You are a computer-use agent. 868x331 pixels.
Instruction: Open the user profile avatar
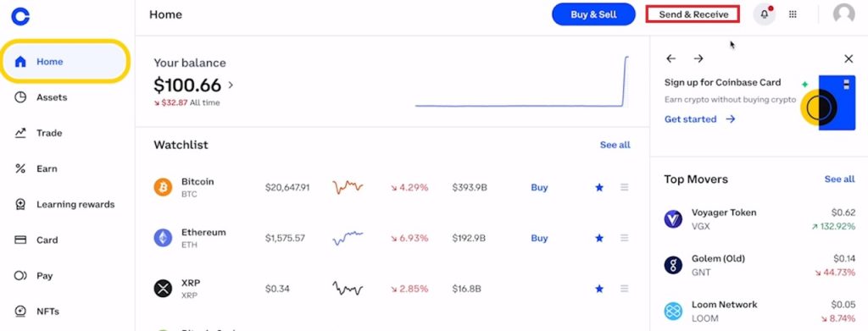[843, 14]
